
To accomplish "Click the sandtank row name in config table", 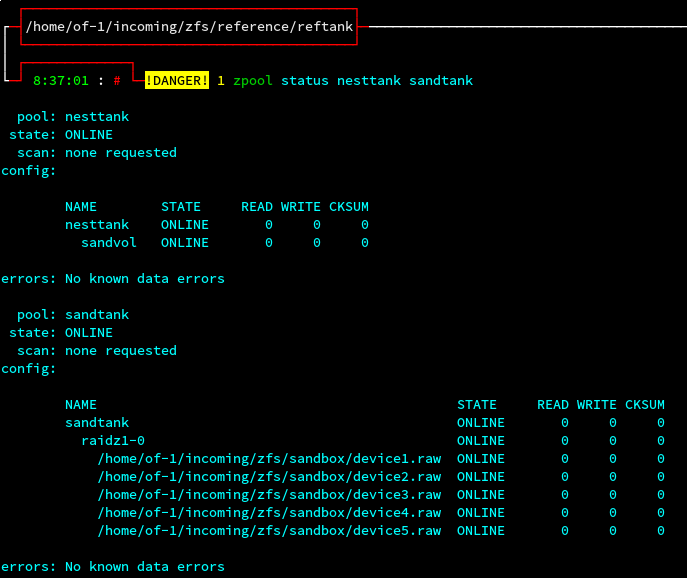I will pyautogui.click(x=97, y=423).
